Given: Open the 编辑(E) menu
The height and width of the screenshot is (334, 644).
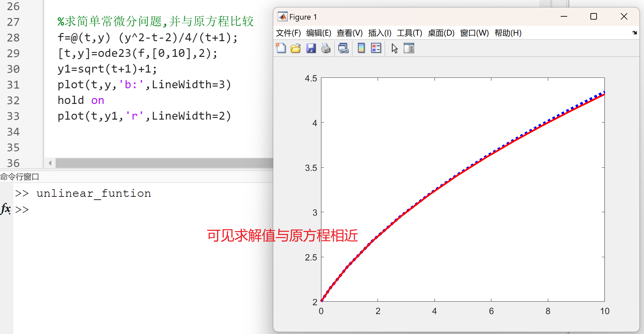Looking at the screenshot, I should coord(319,33).
